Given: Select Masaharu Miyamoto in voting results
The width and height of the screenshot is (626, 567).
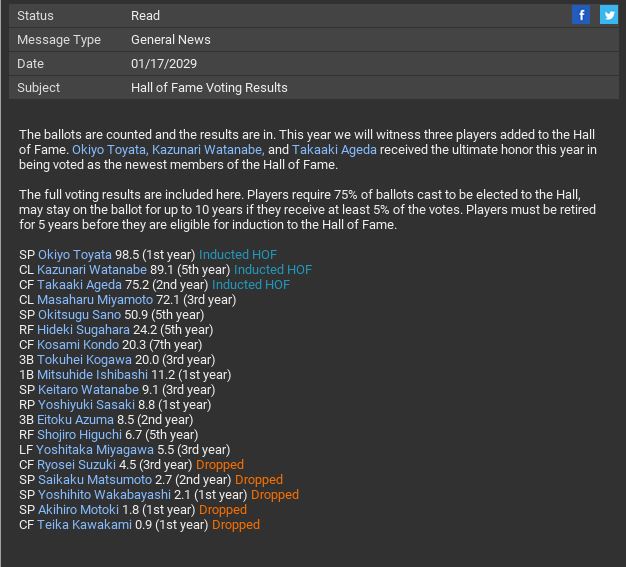Looking at the screenshot, I should (95, 300).
